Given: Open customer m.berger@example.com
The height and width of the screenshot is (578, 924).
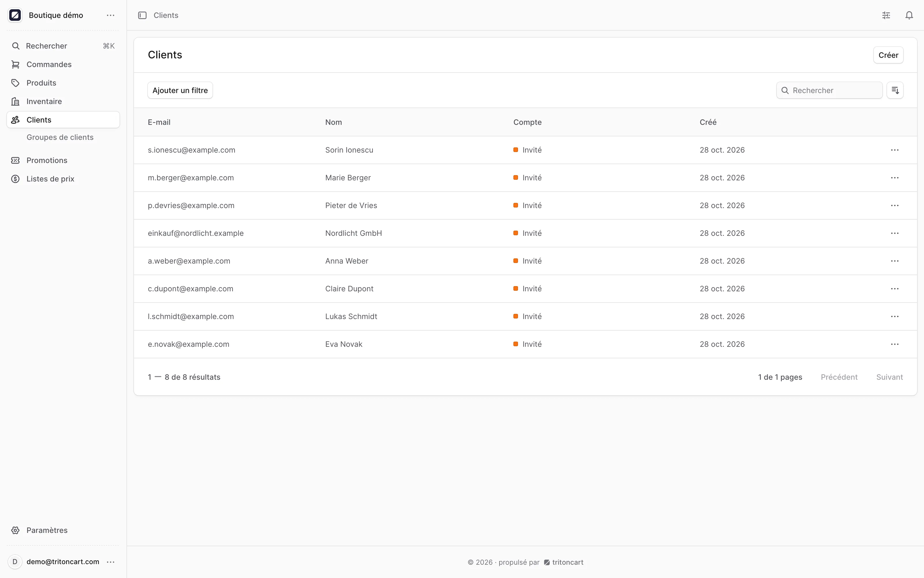Looking at the screenshot, I should pyautogui.click(x=191, y=178).
